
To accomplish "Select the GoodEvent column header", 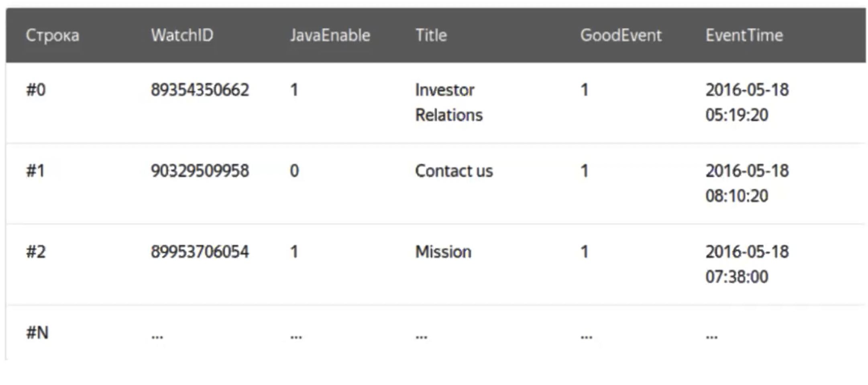I will click(x=621, y=35).
